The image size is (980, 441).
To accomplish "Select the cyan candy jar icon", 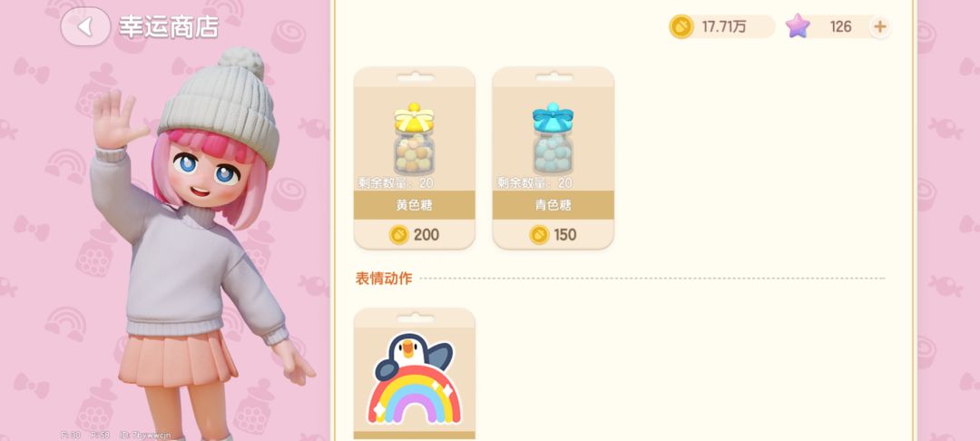I will (553, 139).
